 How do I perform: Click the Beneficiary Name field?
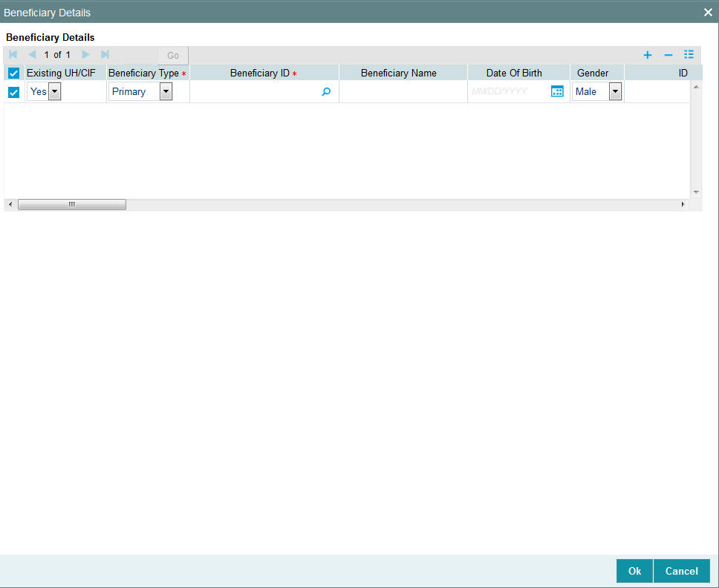click(403, 91)
